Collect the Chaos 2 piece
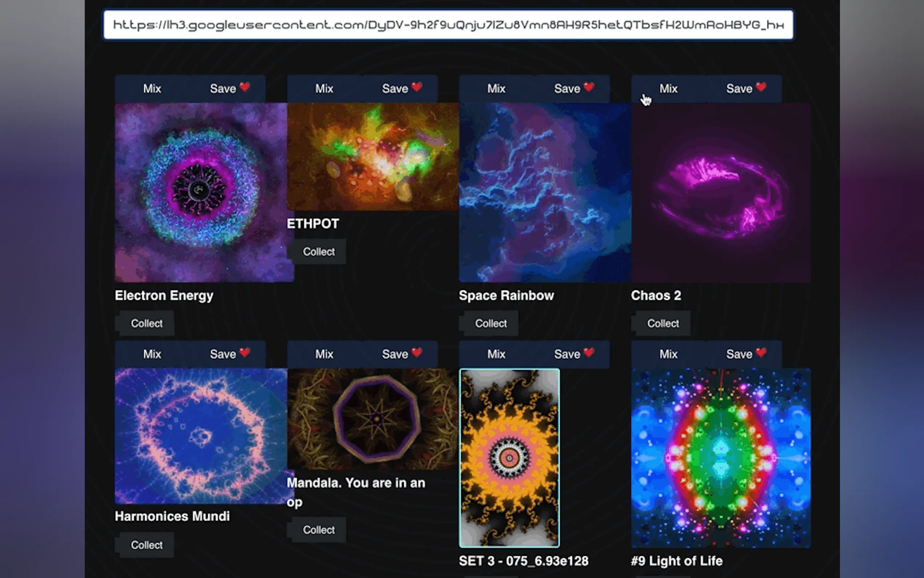This screenshot has height=578, width=924. (x=663, y=324)
